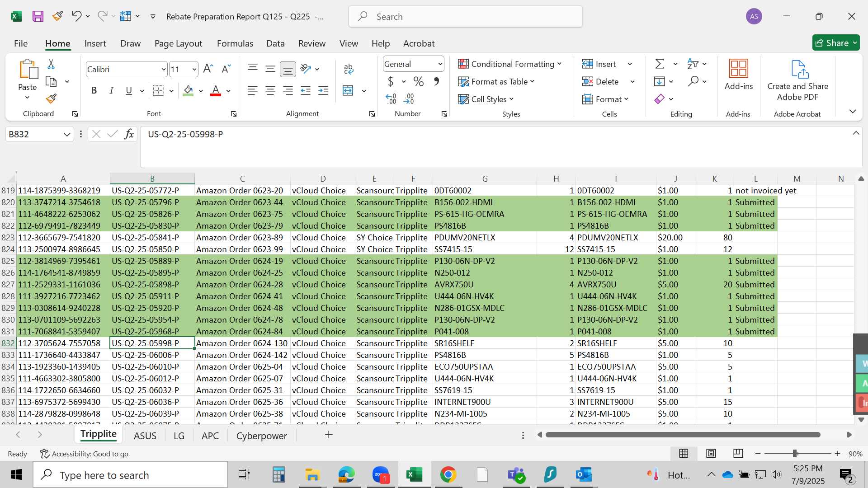The height and width of the screenshot is (488, 868).
Task: Click the zoom slider handle
Action: [x=795, y=453]
